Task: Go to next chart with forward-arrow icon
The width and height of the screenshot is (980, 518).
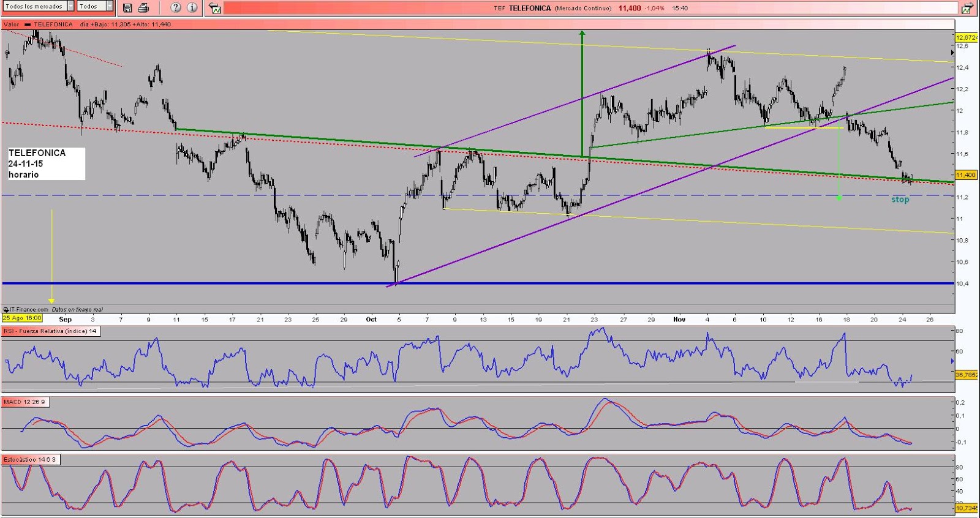Action: coord(967,8)
